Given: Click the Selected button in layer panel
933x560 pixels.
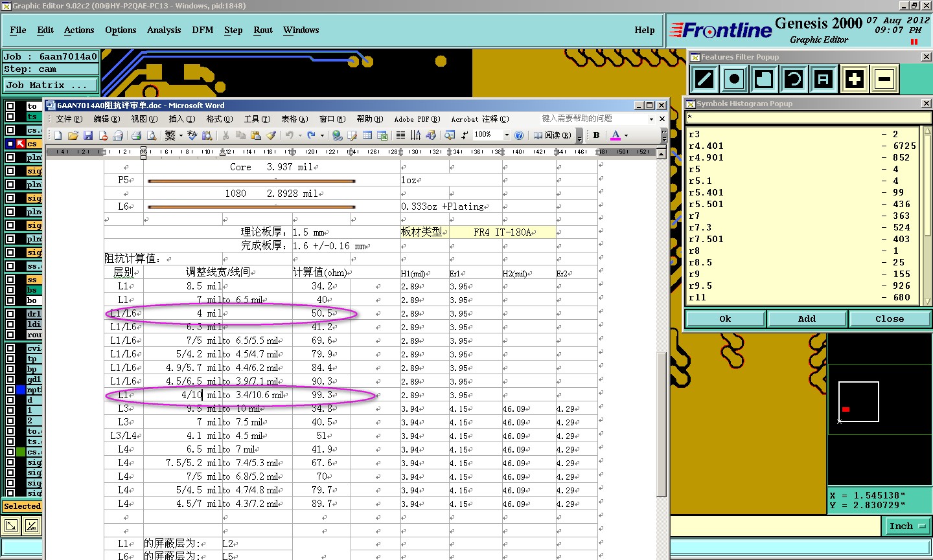Looking at the screenshot, I should [x=22, y=506].
